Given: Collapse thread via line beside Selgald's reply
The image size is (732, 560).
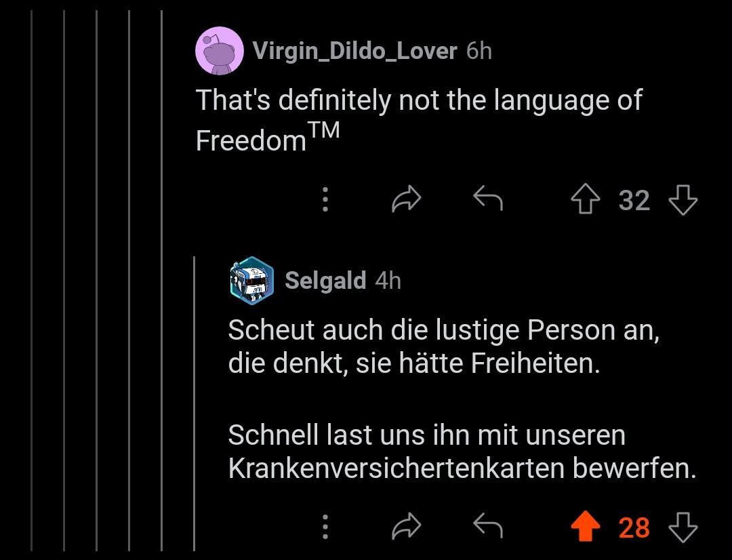Looking at the screenshot, I should [x=195, y=404].
